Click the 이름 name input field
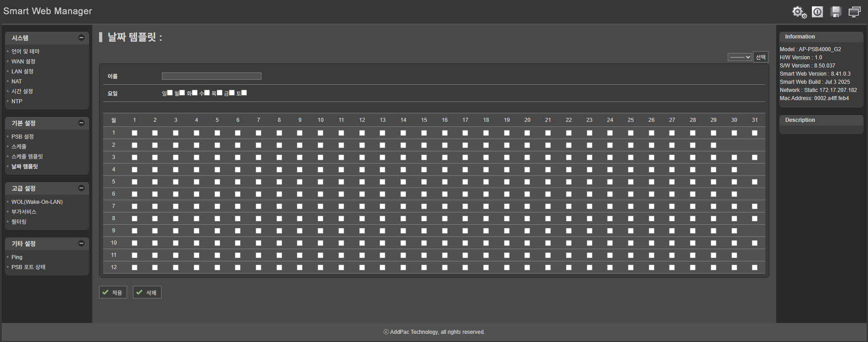Image resolution: width=868 pixels, height=342 pixels. [x=211, y=76]
